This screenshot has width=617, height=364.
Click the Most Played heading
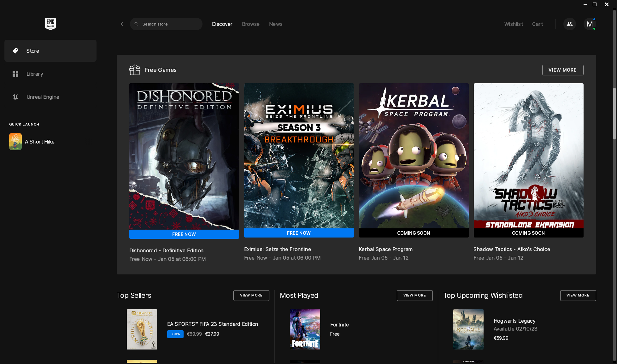click(299, 296)
